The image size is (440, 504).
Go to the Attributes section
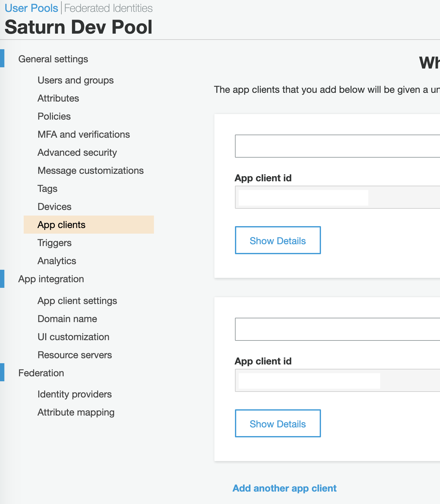point(58,98)
